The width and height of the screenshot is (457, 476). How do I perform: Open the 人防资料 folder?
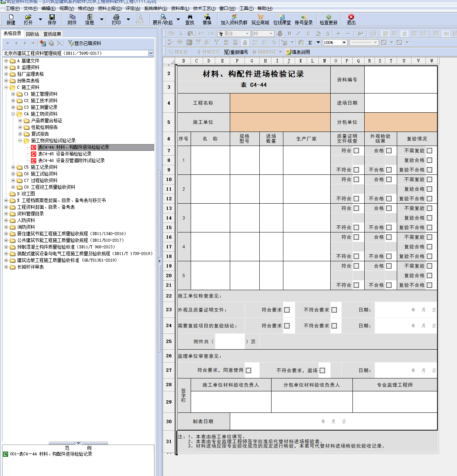[26, 220]
